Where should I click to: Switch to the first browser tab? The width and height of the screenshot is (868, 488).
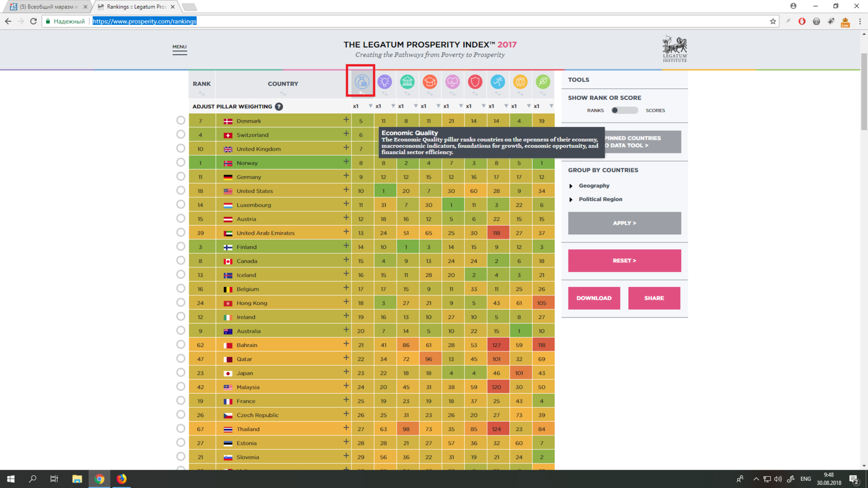pos(48,7)
